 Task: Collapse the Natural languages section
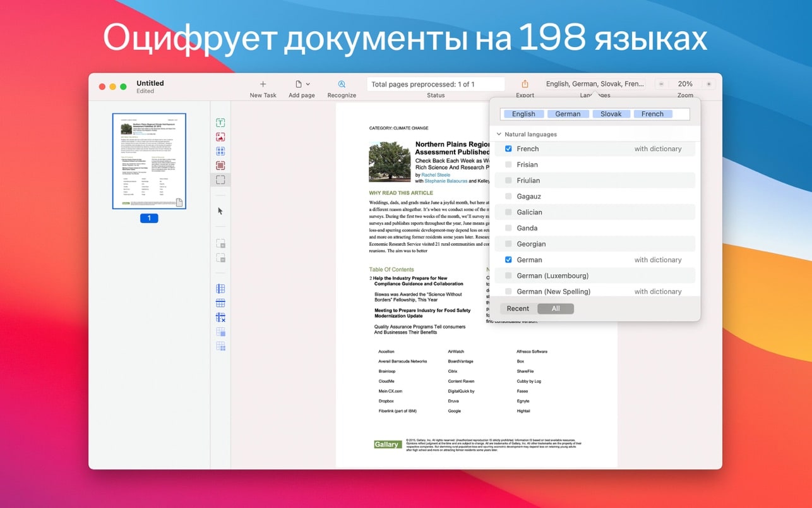pyautogui.click(x=499, y=133)
